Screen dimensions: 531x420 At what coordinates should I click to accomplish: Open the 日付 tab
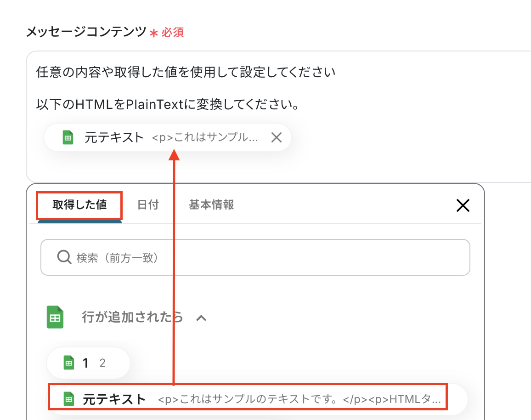[x=148, y=205]
